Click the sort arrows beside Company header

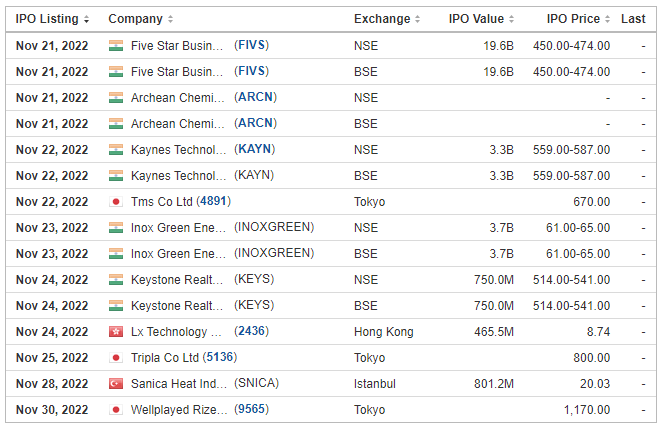(x=170, y=19)
